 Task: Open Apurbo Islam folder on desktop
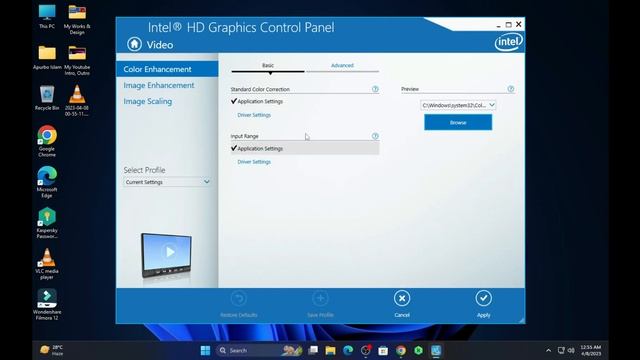click(47, 58)
